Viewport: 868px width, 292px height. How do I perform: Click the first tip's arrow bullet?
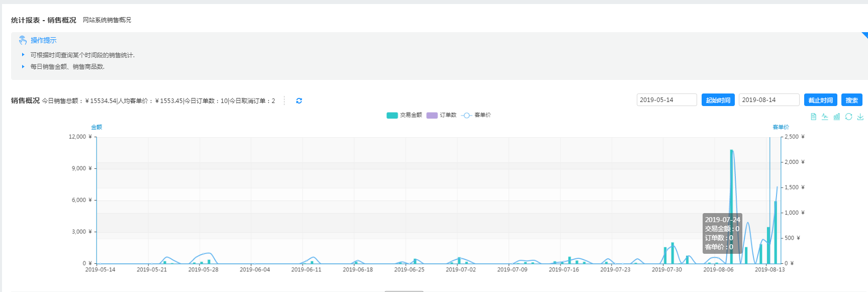[x=23, y=55]
